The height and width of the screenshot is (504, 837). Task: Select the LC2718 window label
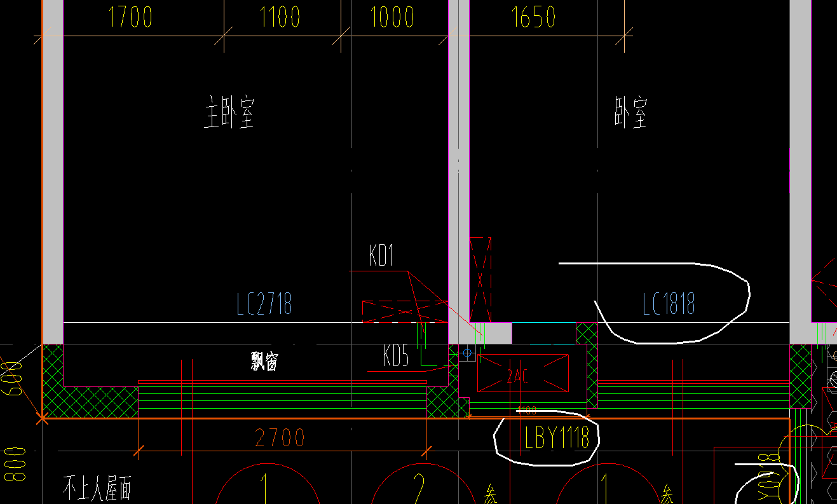pyautogui.click(x=264, y=304)
